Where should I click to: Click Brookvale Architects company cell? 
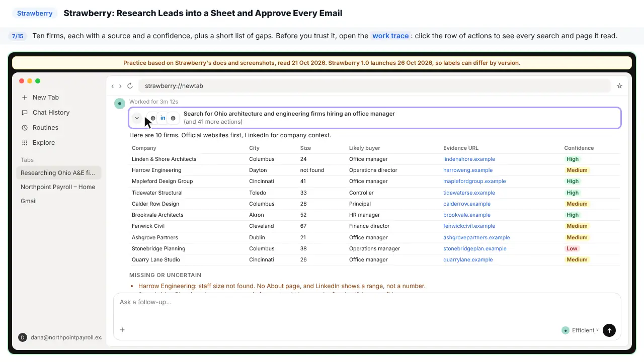pos(157,215)
